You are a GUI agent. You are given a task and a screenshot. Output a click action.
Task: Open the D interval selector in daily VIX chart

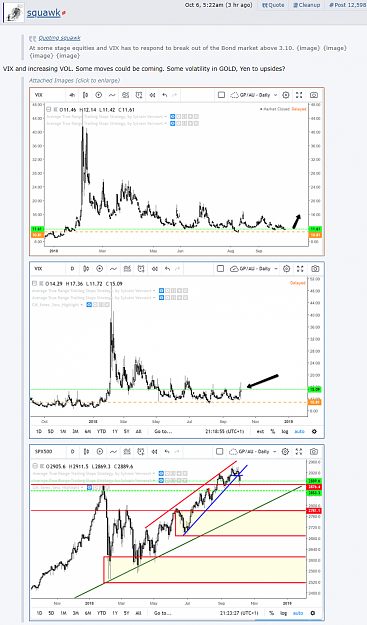pos(73,269)
